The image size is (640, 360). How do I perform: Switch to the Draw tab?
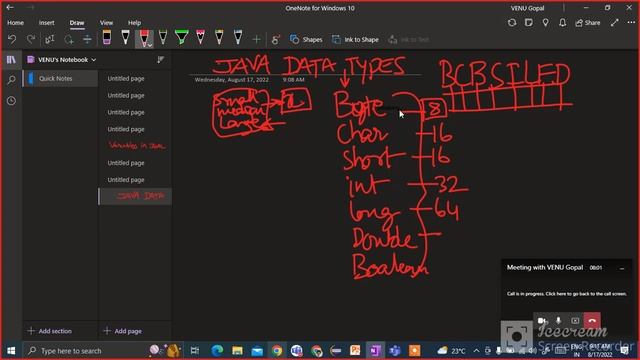[77, 23]
